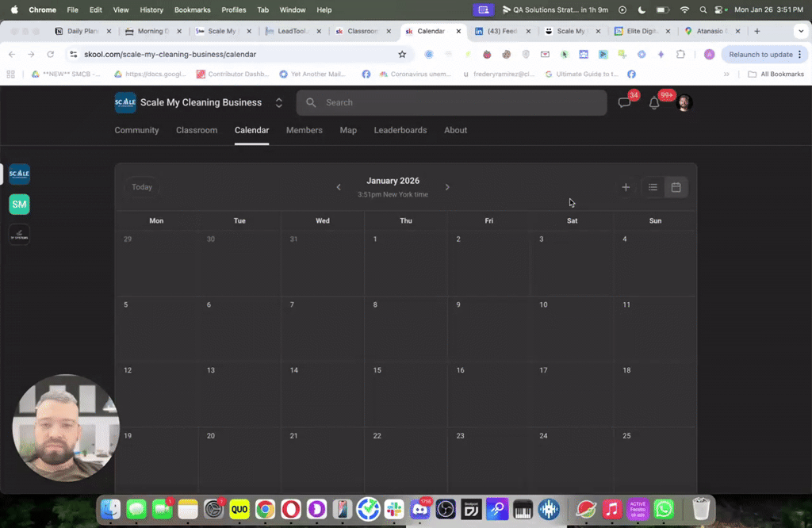Image resolution: width=812 pixels, height=528 pixels.
Task: Open Chrome three-dot menu on Relaunch button
Action: (799, 55)
